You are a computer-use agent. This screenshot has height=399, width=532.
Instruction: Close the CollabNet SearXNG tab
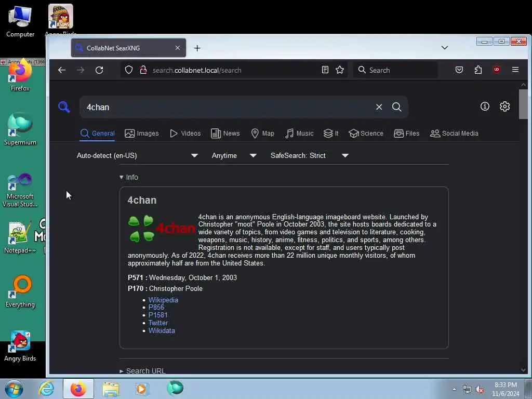click(178, 48)
